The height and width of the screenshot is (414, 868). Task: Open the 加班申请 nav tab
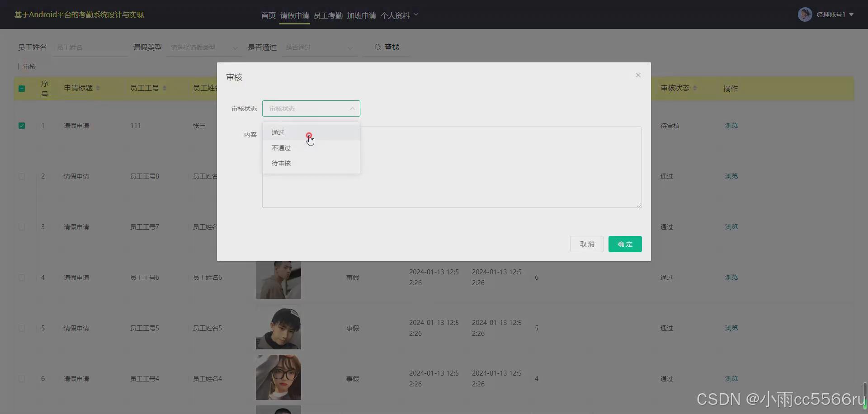click(362, 15)
